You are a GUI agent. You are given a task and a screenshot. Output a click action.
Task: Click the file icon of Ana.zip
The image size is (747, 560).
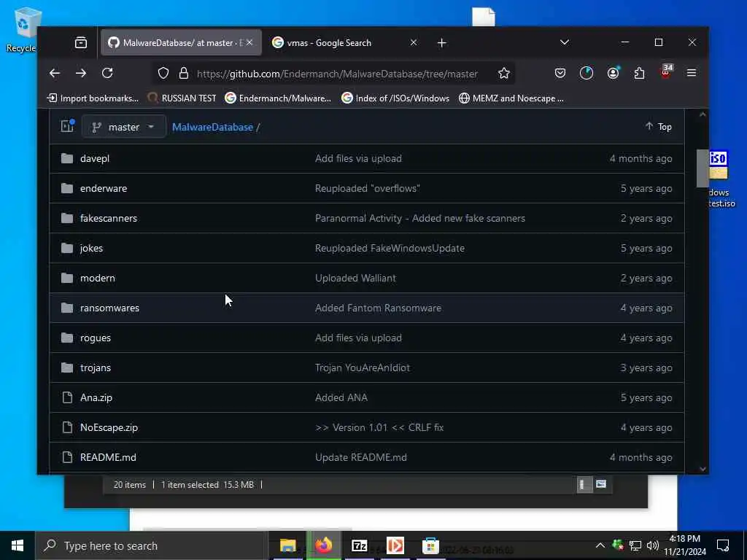(x=67, y=397)
